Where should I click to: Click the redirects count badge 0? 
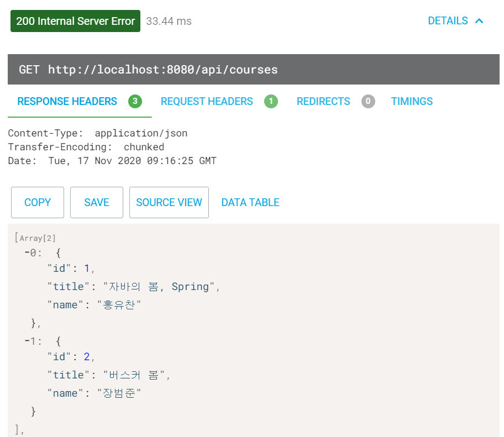[368, 102]
